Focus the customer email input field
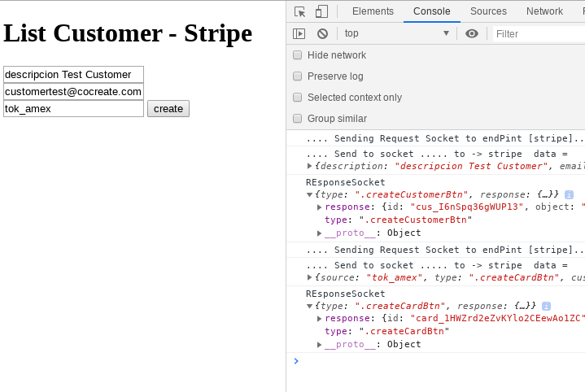Image resolution: width=585 pixels, height=392 pixels. (73, 92)
